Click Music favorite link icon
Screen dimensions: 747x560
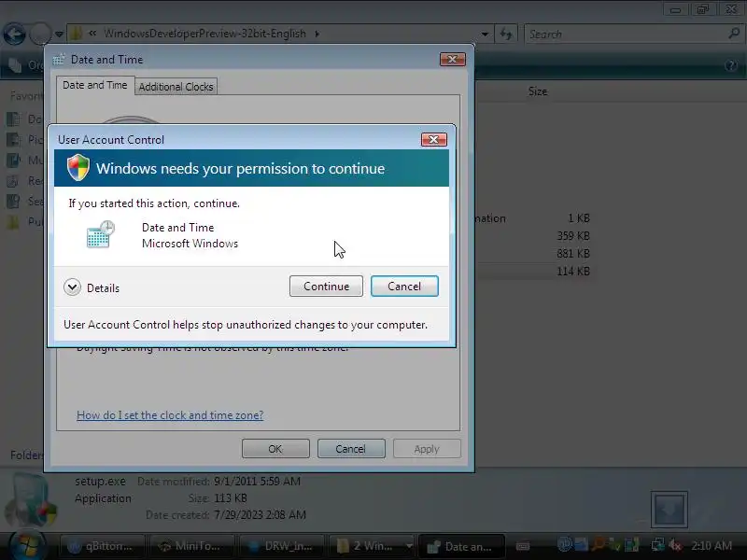coord(13,160)
